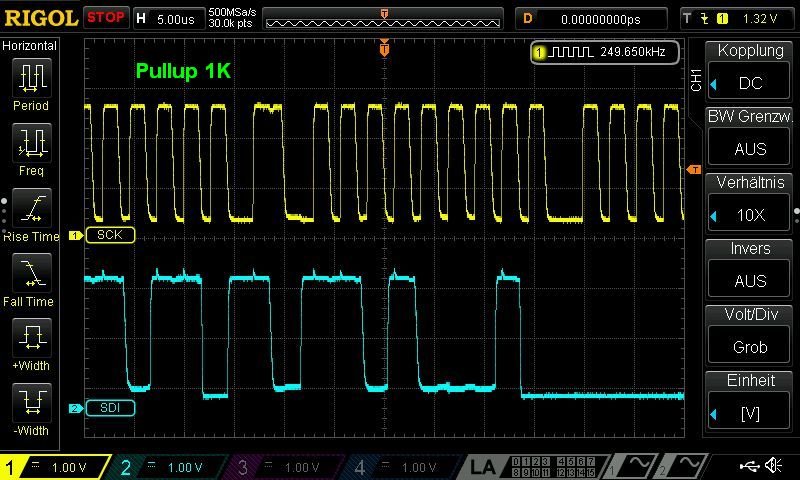Enable channel 3 in bottom bar
Screen dimensions: 800x480
pos(287,467)
